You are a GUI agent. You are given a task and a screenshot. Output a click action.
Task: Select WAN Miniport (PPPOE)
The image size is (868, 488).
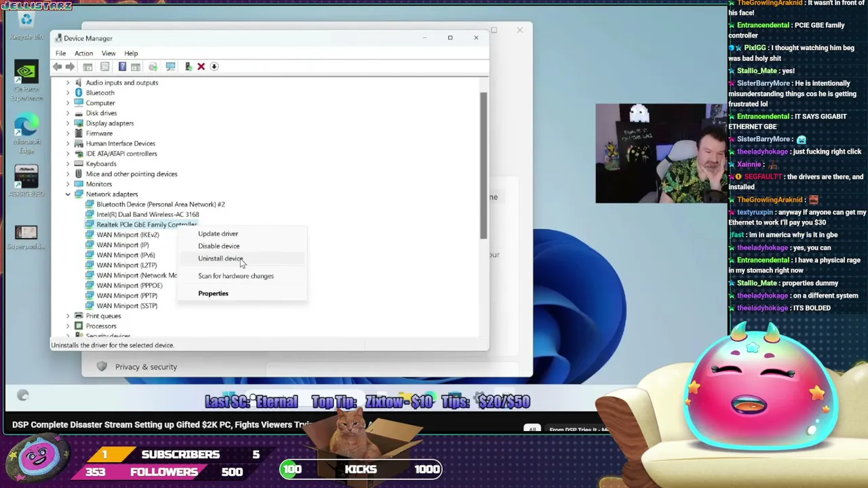(x=130, y=285)
